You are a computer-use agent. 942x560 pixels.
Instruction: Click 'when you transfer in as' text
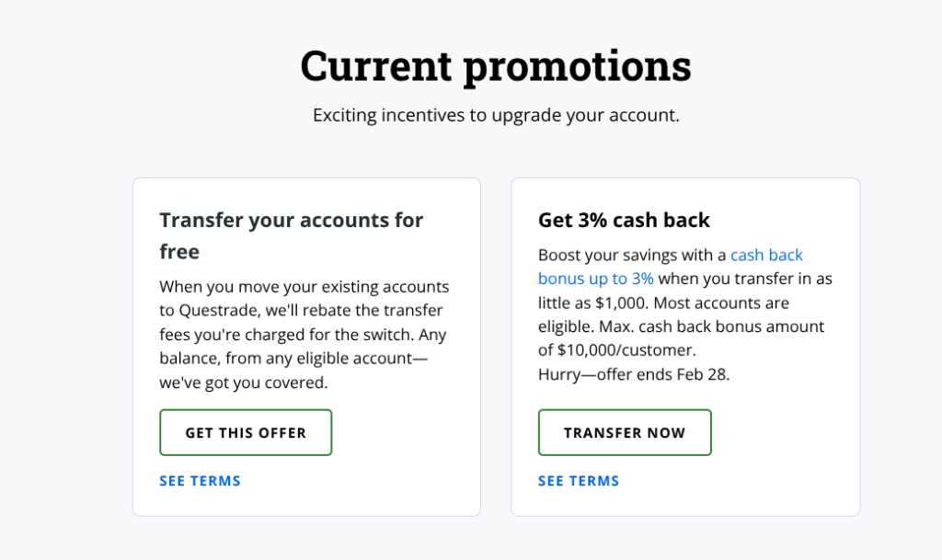point(746,279)
